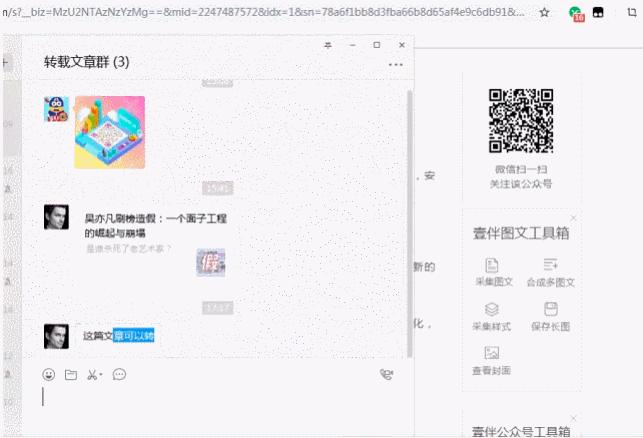643x438 pixels.
Task: Bookmark this page with the star icon
Action: point(544,13)
